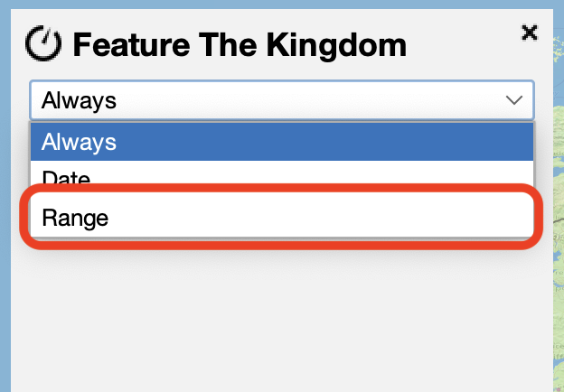Screen dimensions: 564x392
Task: Click the red-outlined Range row
Action: tap(281, 218)
